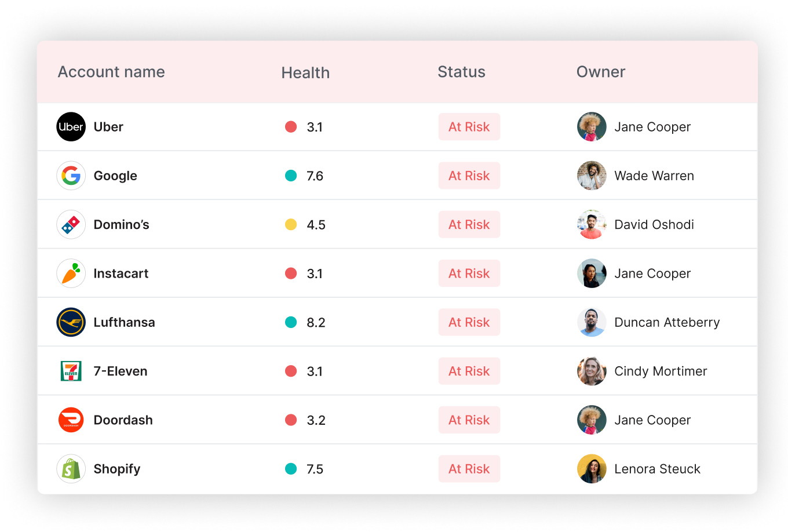
Task: Select owner name David Oshodi
Action: coord(654,224)
